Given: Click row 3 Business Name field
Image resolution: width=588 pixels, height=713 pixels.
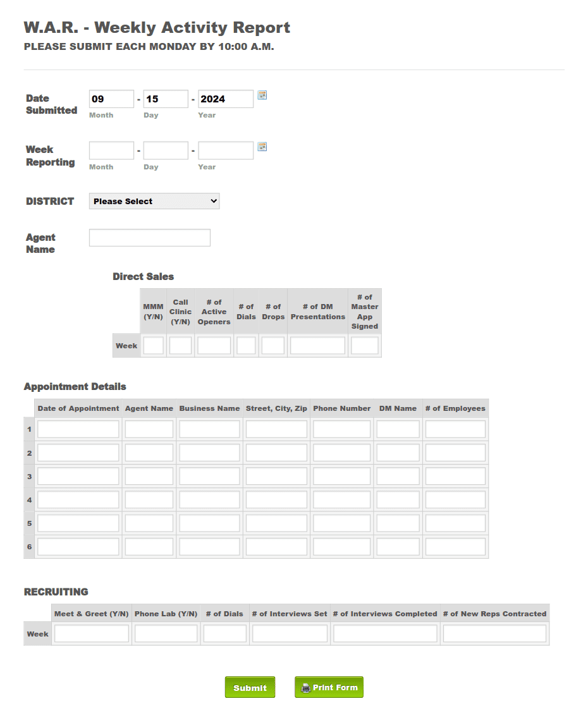Looking at the screenshot, I should click(209, 475).
